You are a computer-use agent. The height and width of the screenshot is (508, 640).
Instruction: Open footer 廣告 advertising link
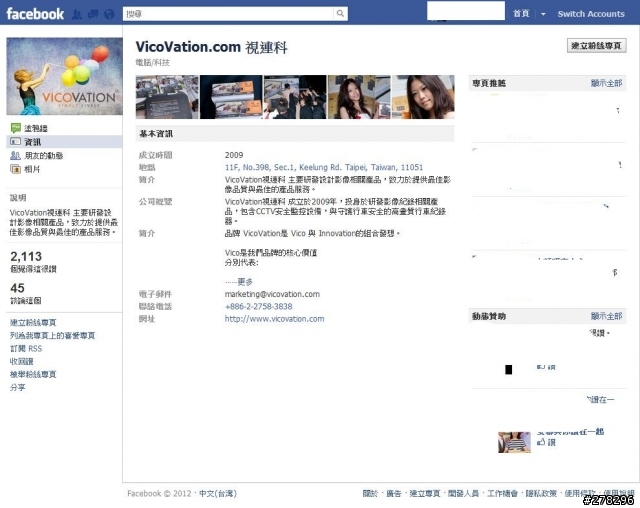point(393,493)
